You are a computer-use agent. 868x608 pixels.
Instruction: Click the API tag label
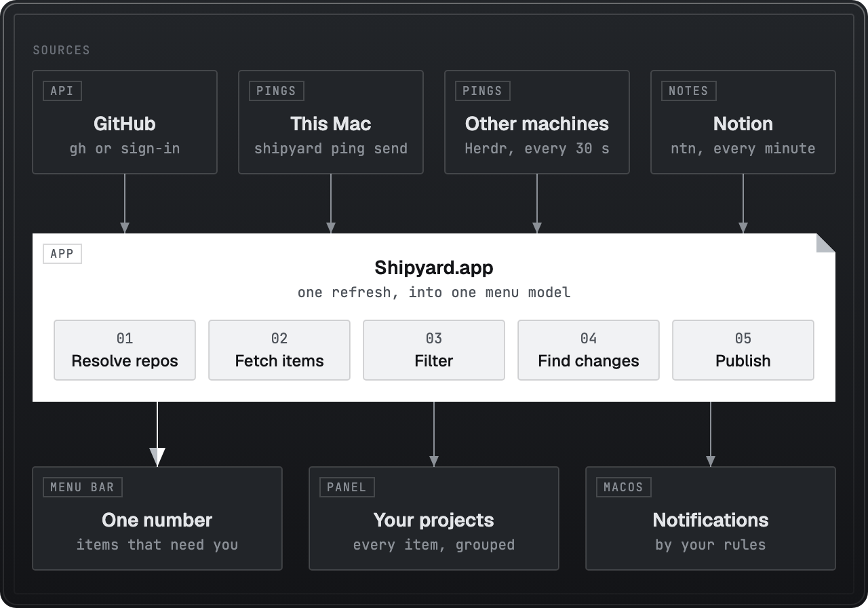(62, 91)
